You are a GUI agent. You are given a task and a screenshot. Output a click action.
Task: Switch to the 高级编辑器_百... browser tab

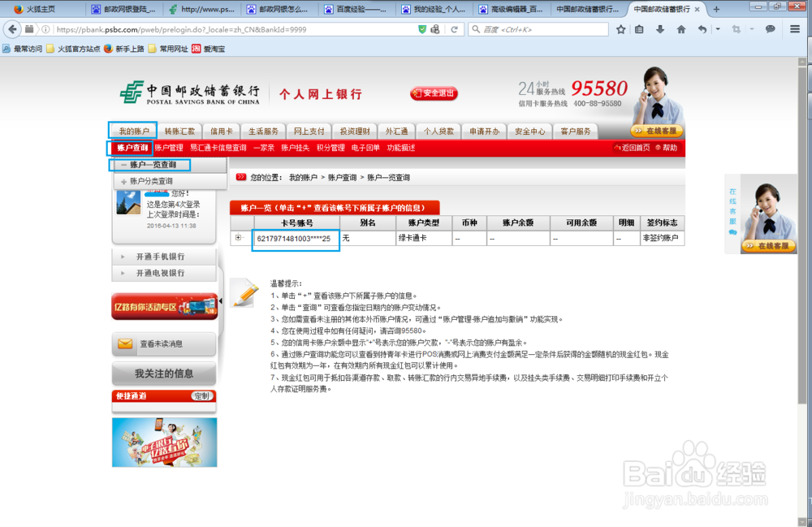[511, 9]
